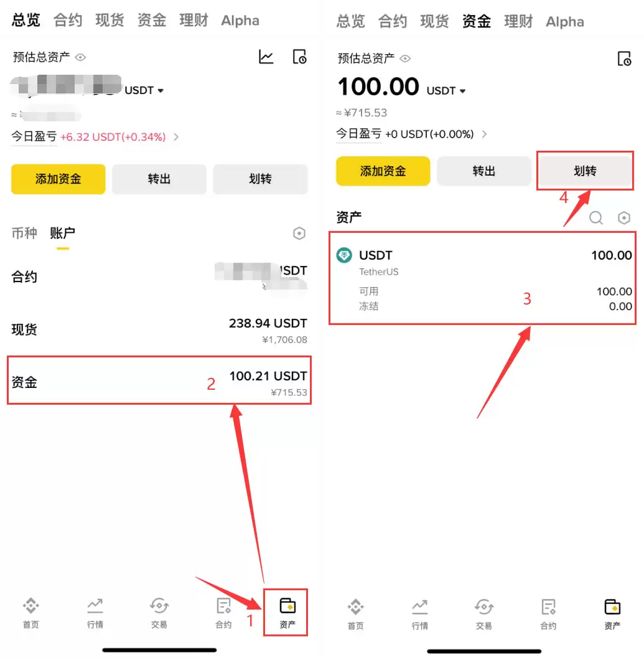Image resolution: width=644 pixels, height=660 pixels.
Task: Open USDT currency dropdown beside 100.00
Action: (446, 91)
